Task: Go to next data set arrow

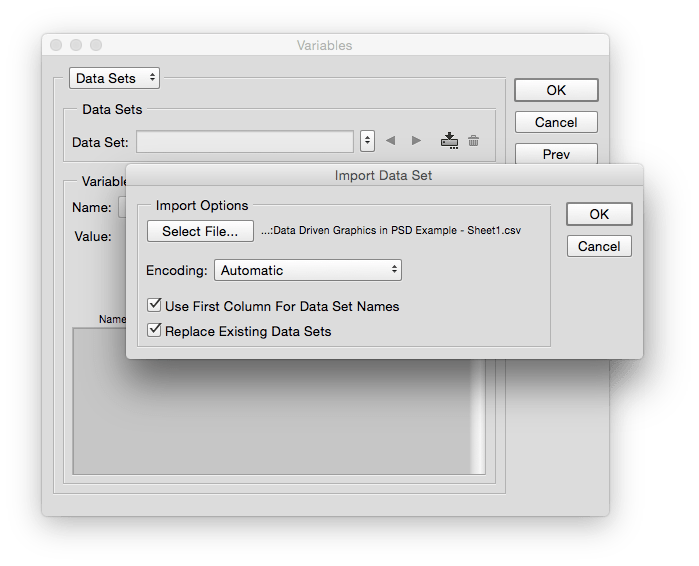Action: [x=417, y=141]
